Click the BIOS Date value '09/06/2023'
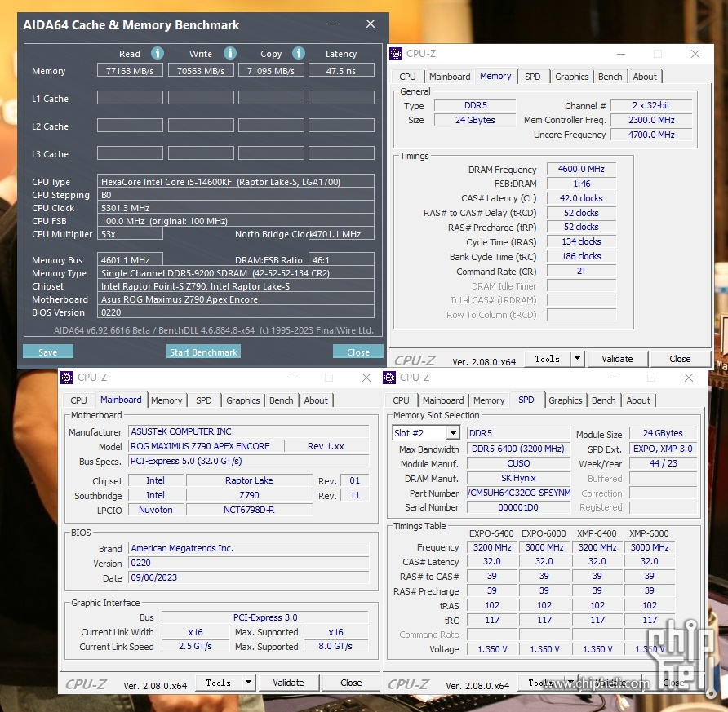This screenshot has width=728, height=712. (248, 577)
